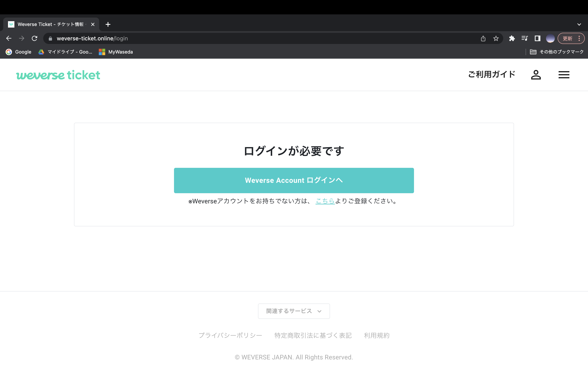Open the browser extensions puzzle icon
The image size is (588, 382).
[512, 39]
